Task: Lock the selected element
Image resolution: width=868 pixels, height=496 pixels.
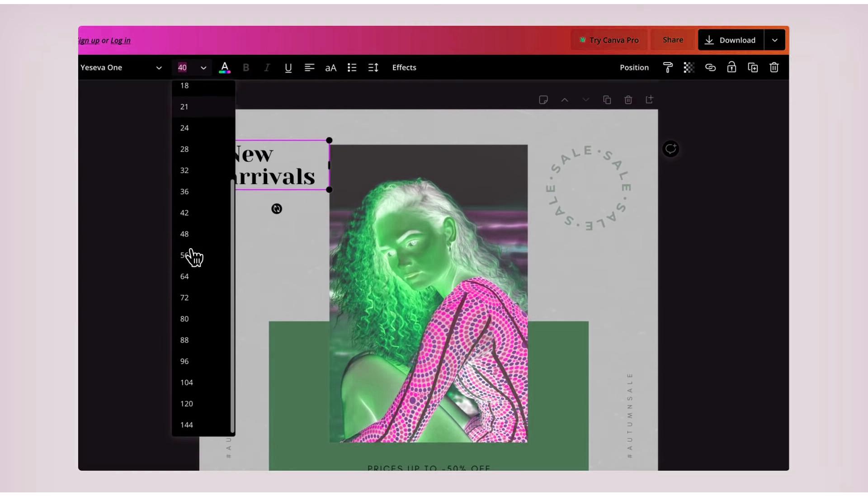Action: click(x=731, y=68)
